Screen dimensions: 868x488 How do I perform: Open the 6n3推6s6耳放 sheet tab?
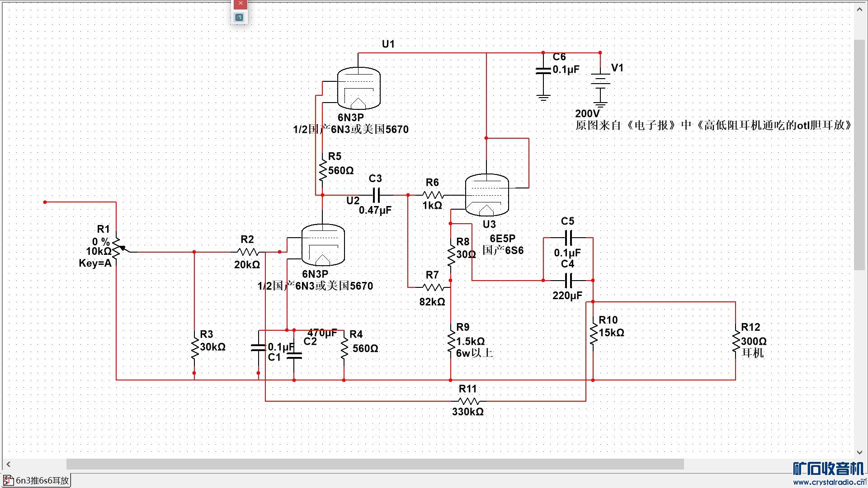coord(42,480)
